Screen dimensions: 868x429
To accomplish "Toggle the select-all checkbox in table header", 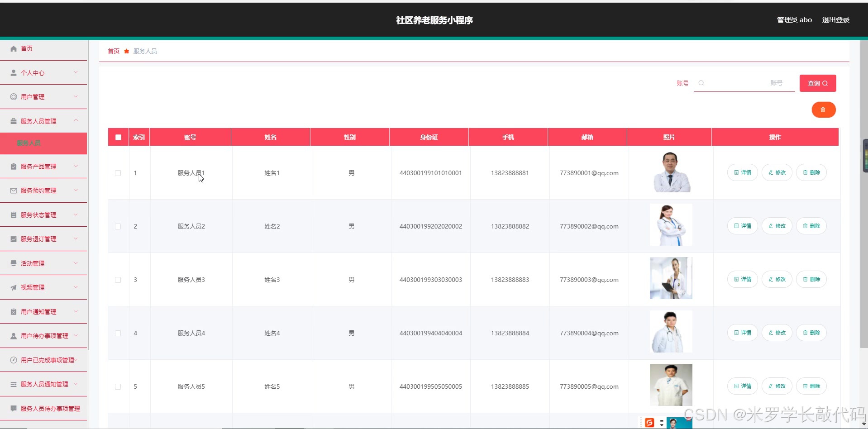I will tap(118, 137).
